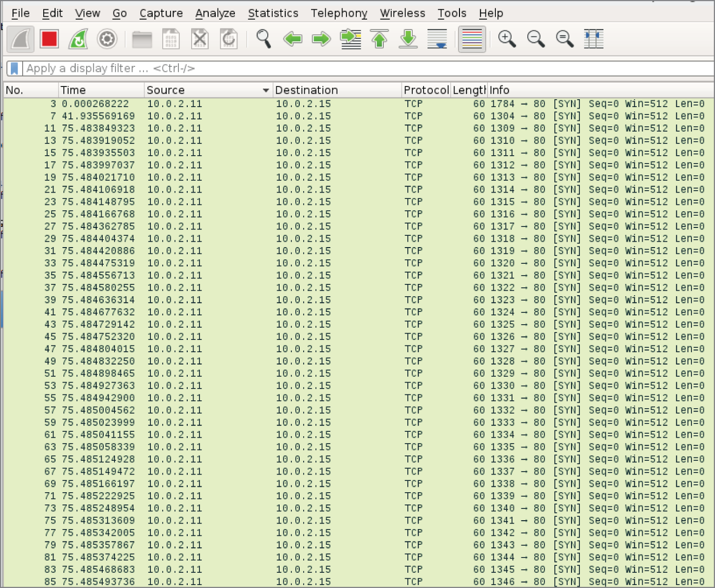The height and width of the screenshot is (588, 715).
Task: Select packet 45 from port 1326
Action: pyautogui.click(x=359, y=336)
